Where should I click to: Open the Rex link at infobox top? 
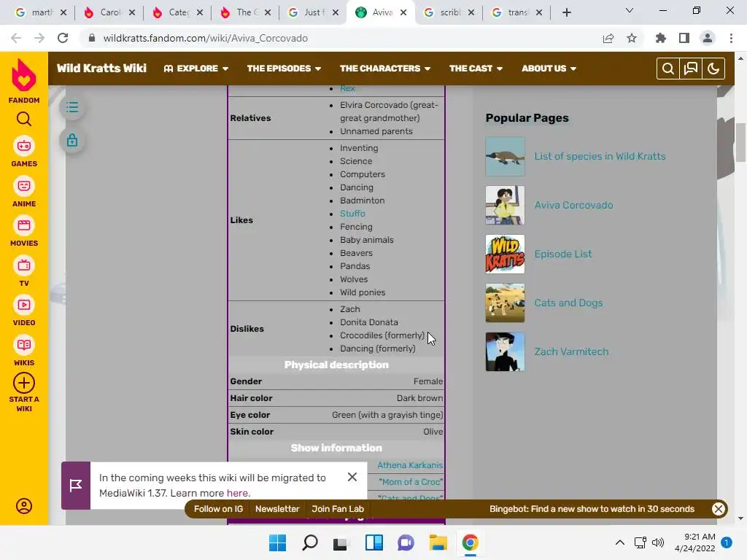[x=347, y=88]
